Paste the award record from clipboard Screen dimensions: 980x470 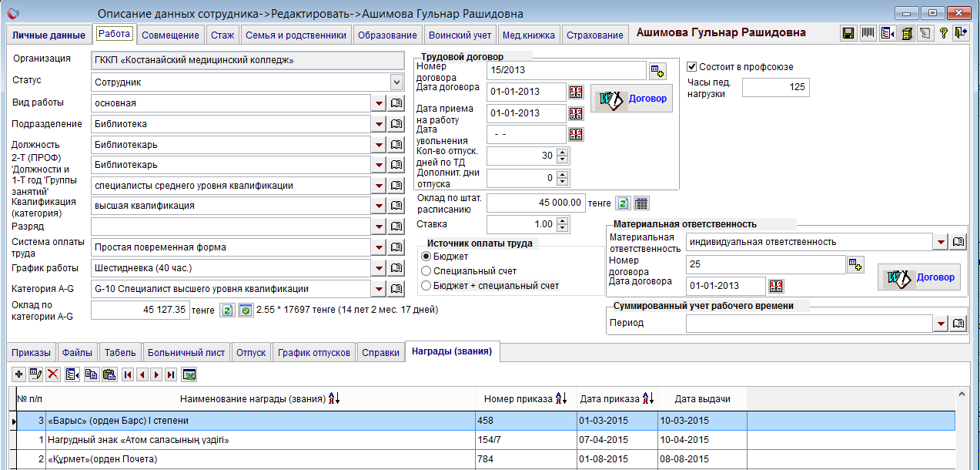click(109, 374)
